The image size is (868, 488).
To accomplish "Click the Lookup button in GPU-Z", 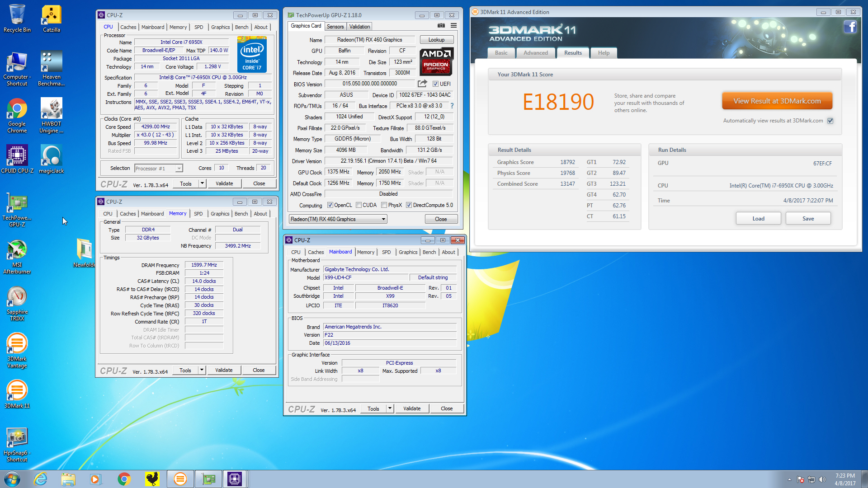I will click(x=436, y=40).
